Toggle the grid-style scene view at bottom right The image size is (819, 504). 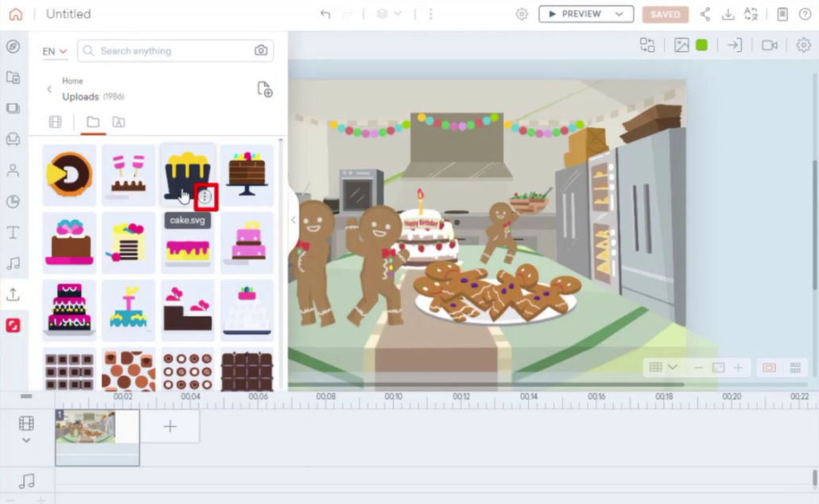(x=794, y=368)
